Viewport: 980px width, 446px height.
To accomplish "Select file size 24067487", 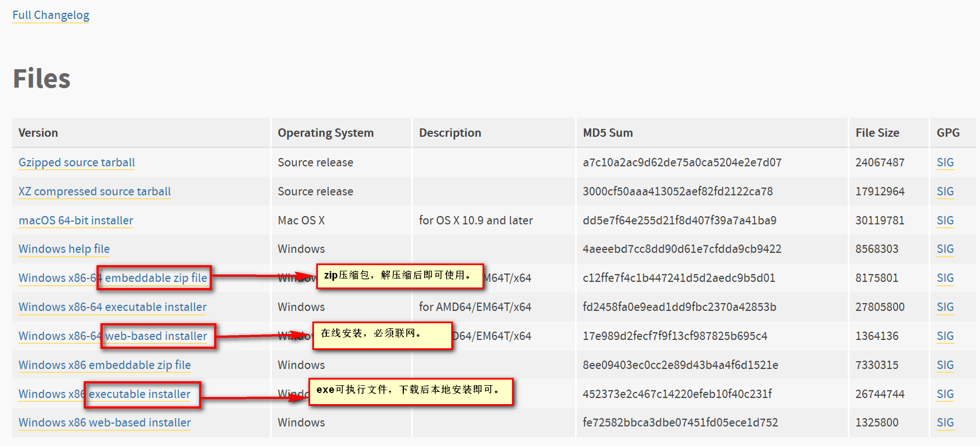I will (880, 162).
